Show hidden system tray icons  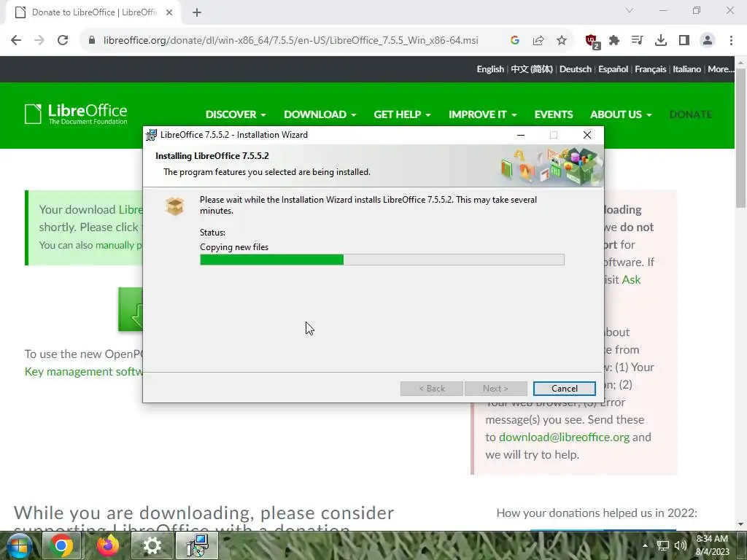point(645,545)
